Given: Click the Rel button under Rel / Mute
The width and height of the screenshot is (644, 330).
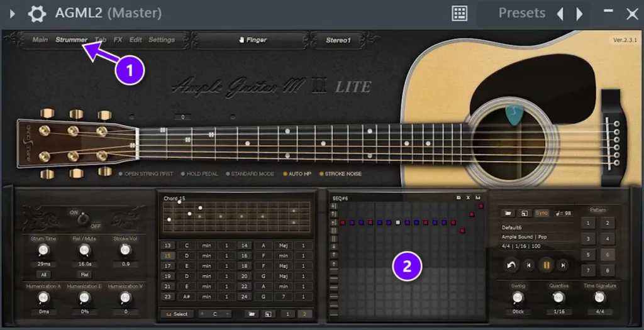Looking at the screenshot, I should 84,275.
